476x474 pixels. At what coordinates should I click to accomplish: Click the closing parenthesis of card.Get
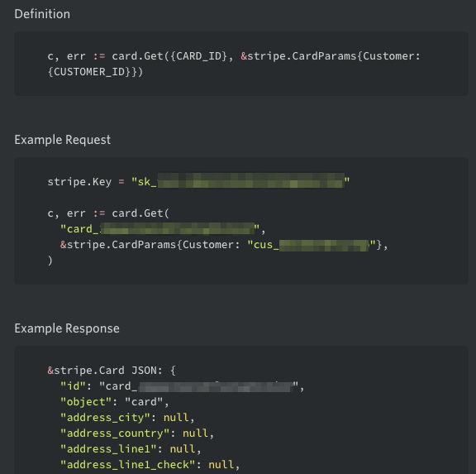click(50, 261)
